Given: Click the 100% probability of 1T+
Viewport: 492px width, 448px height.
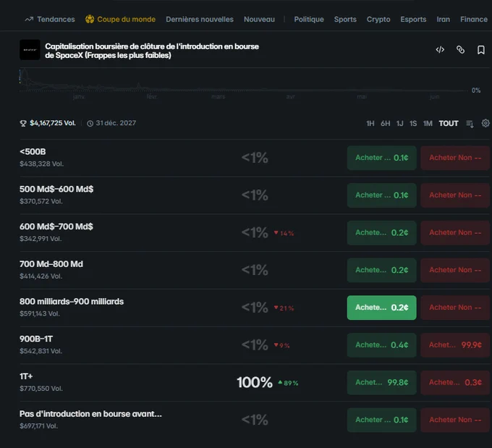Looking at the screenshot, I should [x=255, y=382].
